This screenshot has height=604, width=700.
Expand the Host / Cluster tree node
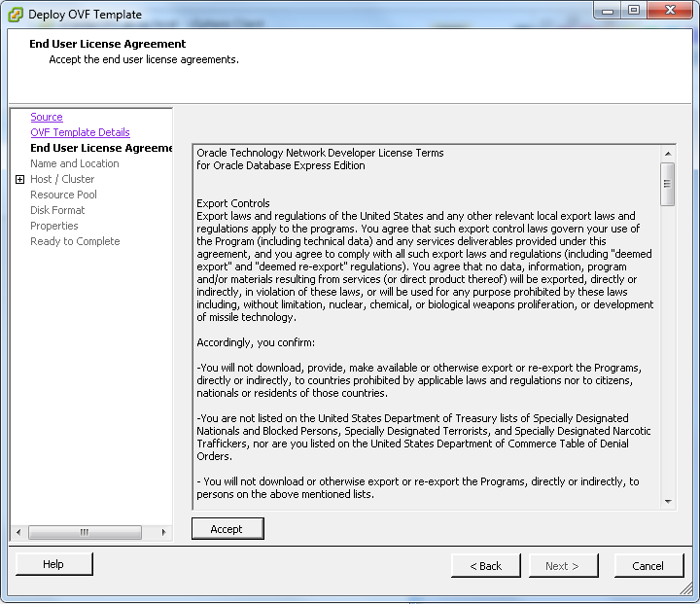(19, 180)
